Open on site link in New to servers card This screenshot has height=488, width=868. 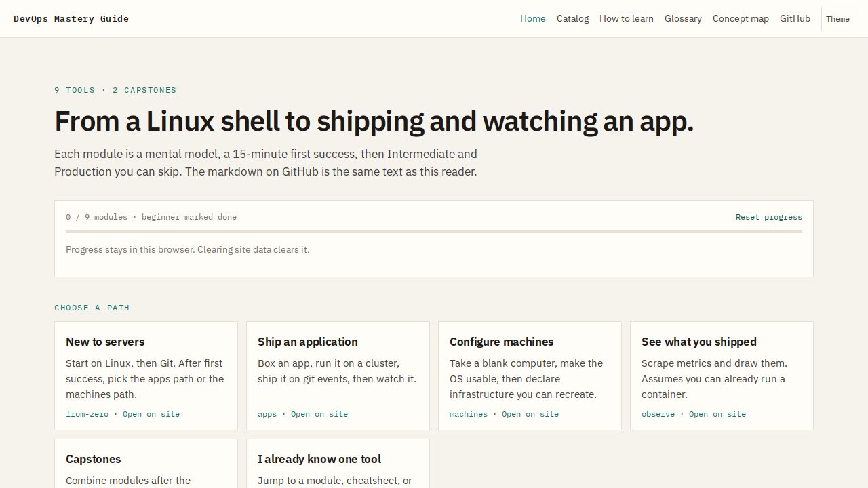[151, 414]
